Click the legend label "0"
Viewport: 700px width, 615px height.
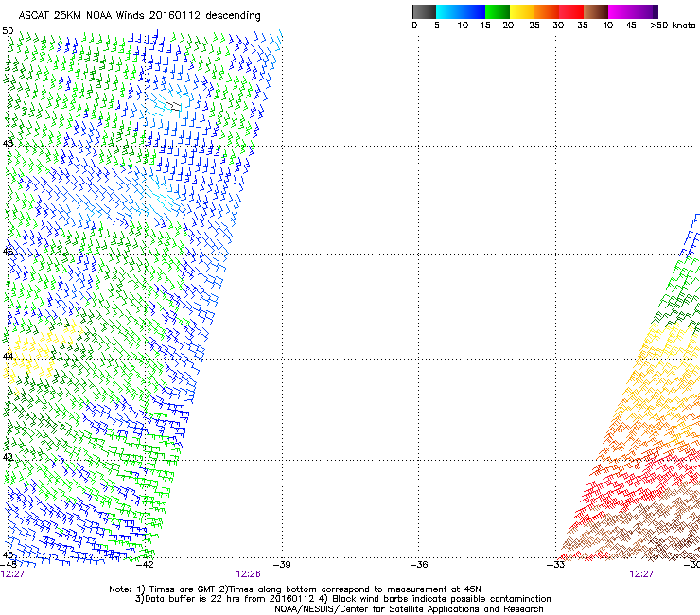pos(414,26)
